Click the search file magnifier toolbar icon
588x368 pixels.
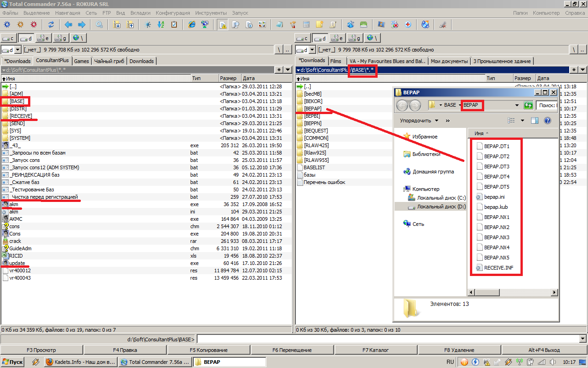click(236, 24)
